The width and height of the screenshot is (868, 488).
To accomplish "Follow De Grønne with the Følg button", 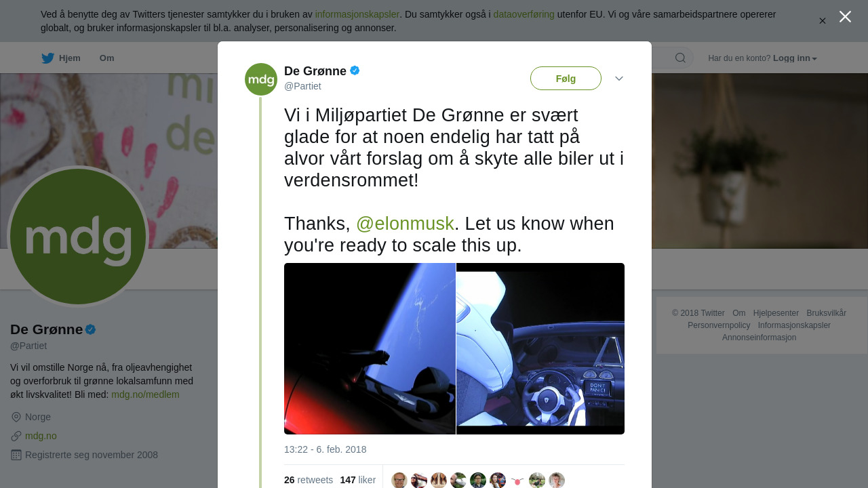I will pyautogui.click(x=566, y=79).
